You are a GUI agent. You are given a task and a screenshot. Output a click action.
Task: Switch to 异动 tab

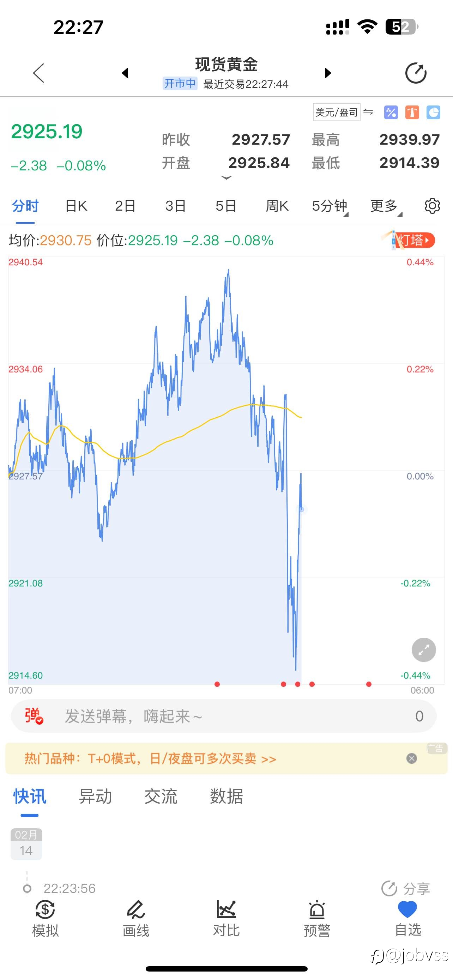click(95, 796)
